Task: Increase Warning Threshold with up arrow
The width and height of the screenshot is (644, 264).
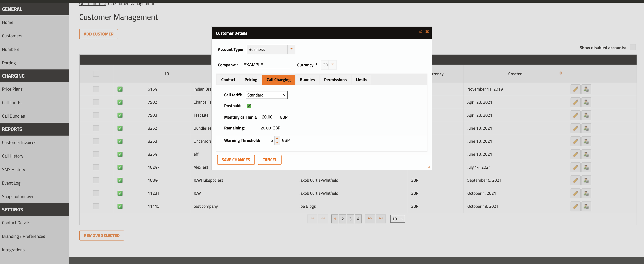Action: tap(277, 138)
